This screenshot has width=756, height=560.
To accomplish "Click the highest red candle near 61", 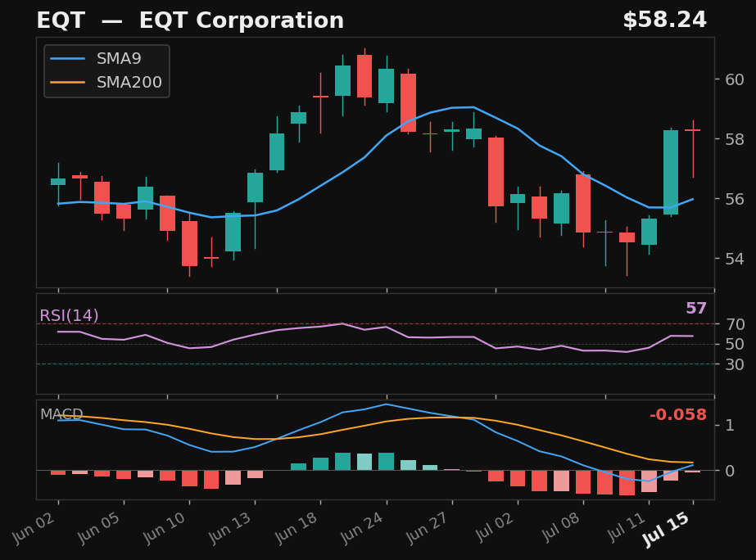I will [x=364, y=76].
